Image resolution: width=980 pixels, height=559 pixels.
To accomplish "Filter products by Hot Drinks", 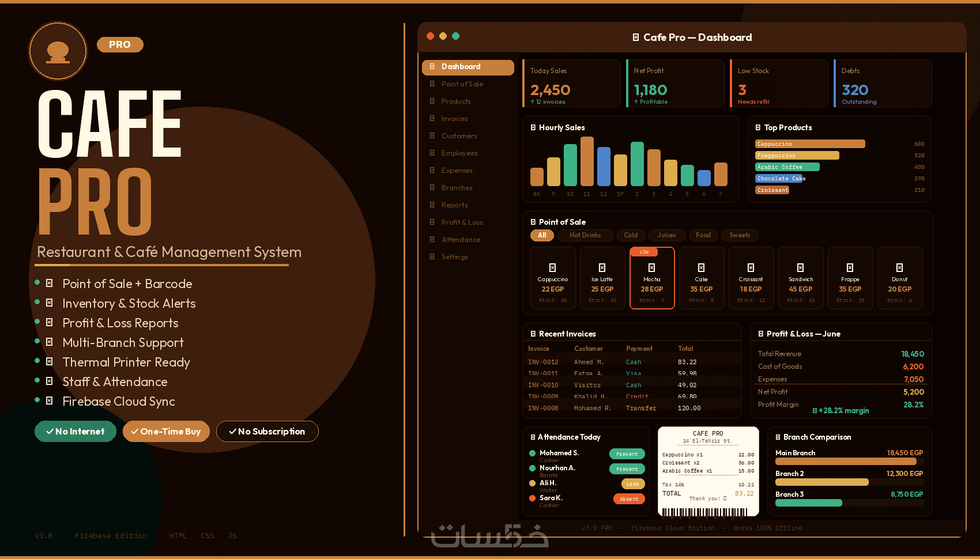I will coord(585,235).
